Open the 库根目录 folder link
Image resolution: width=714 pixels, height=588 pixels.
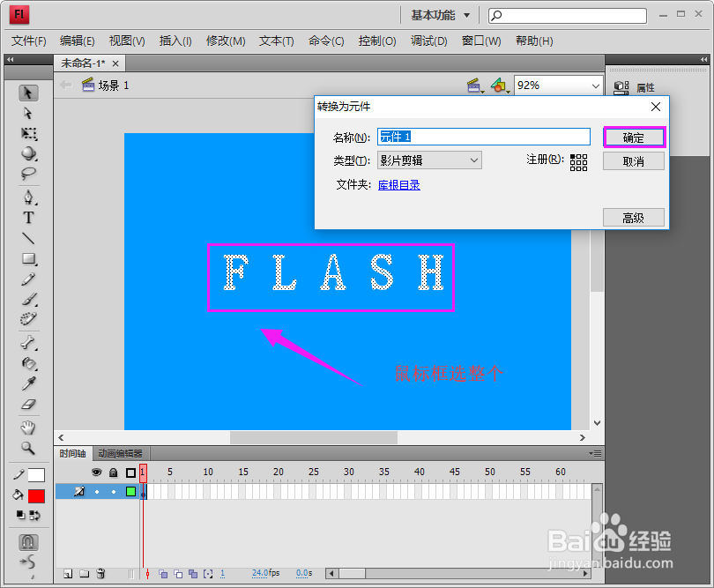399,185
